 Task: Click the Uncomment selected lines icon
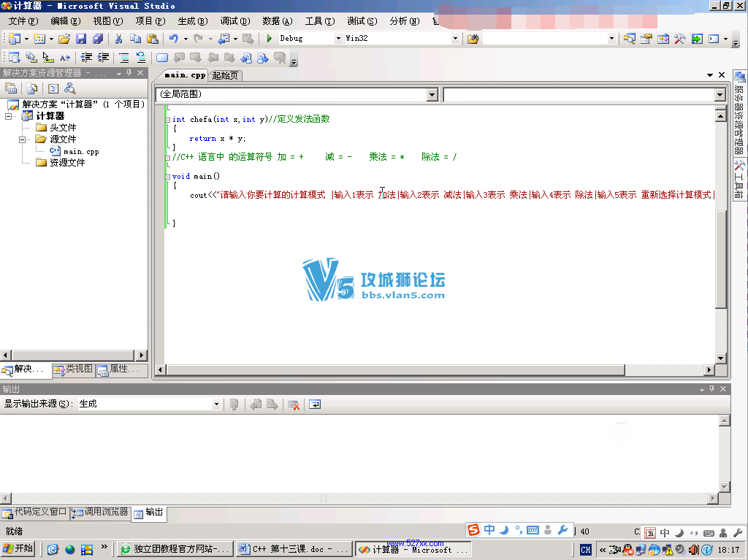141,58
